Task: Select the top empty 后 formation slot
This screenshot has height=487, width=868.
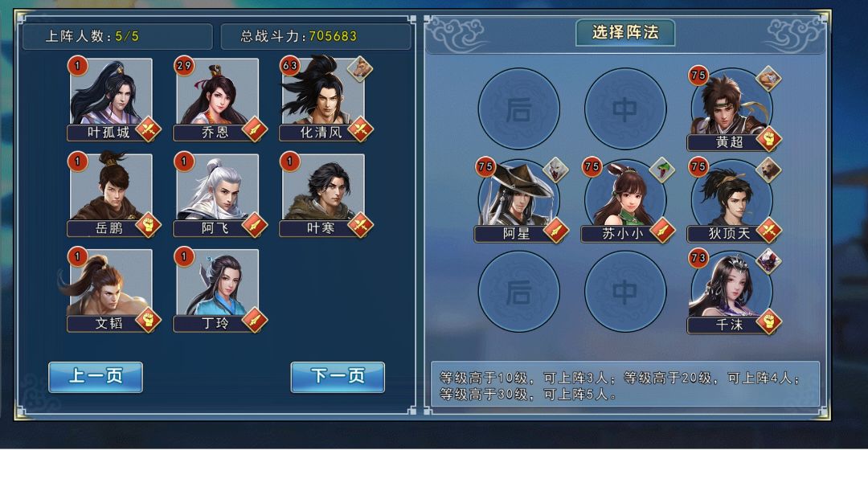Action: (x=518, y=108)
